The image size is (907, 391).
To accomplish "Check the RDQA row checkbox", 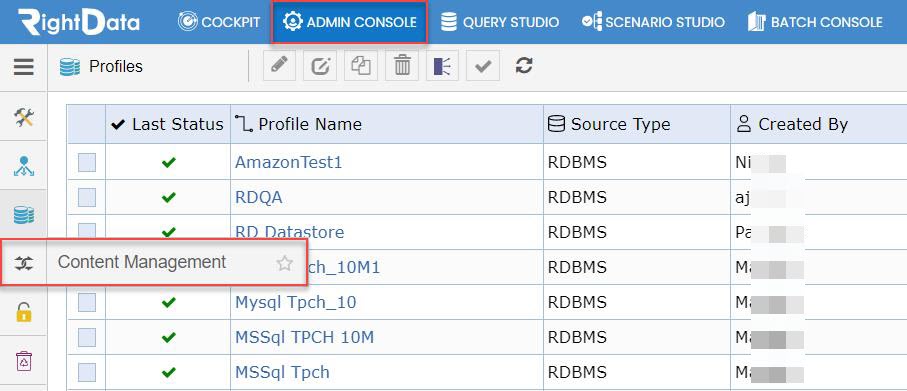I will pos(87,197).
